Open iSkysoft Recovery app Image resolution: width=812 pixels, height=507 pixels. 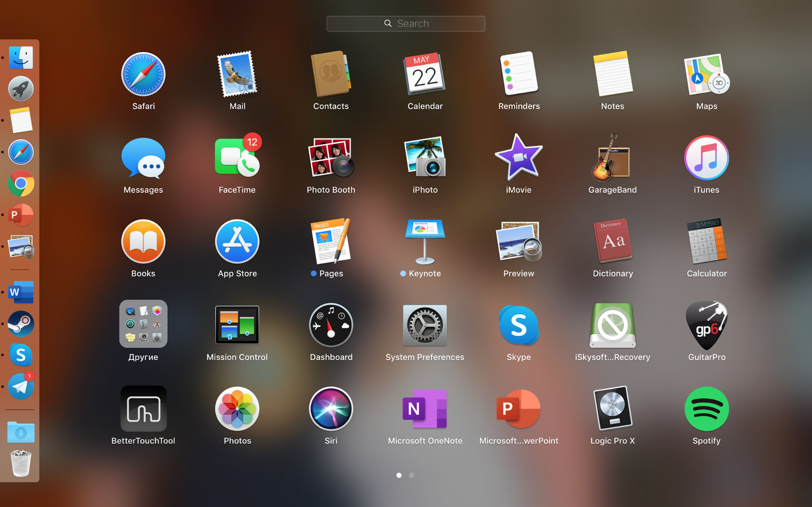[x=613, y=325]
